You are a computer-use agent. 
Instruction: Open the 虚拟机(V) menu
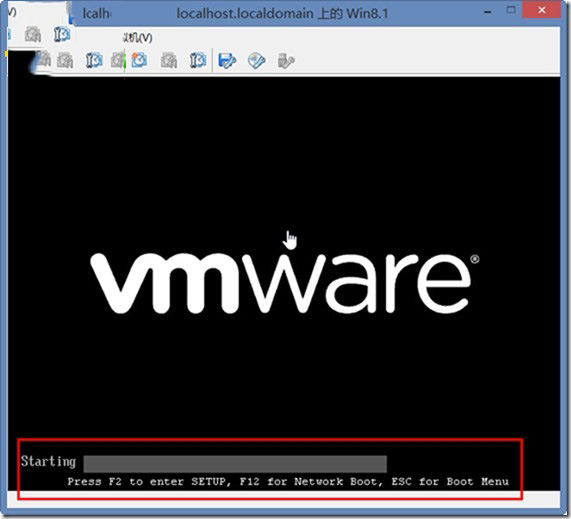pos(138,38)
